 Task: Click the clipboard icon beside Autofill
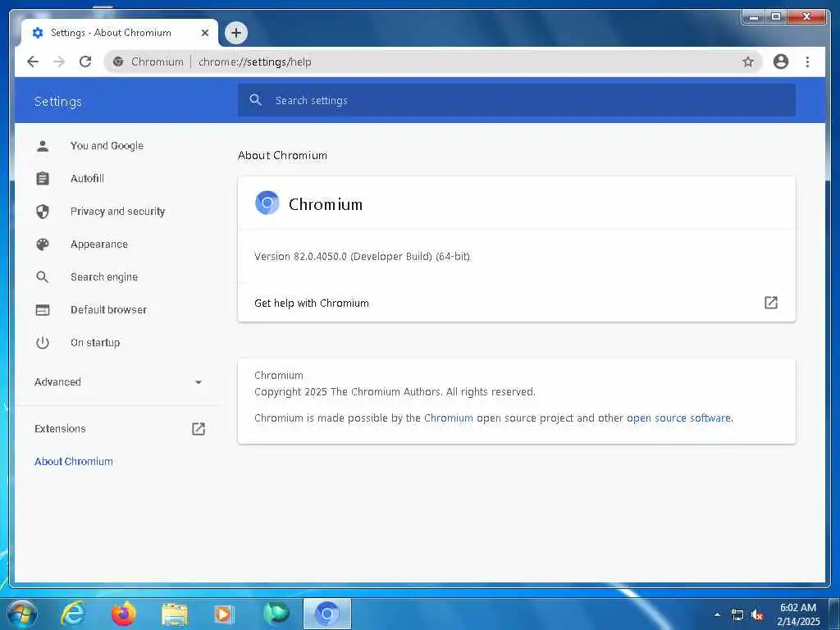(43, 178)
